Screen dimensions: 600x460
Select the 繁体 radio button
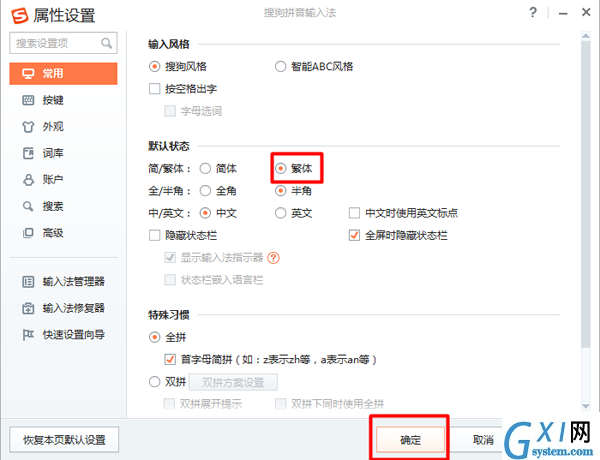point(280,168)
